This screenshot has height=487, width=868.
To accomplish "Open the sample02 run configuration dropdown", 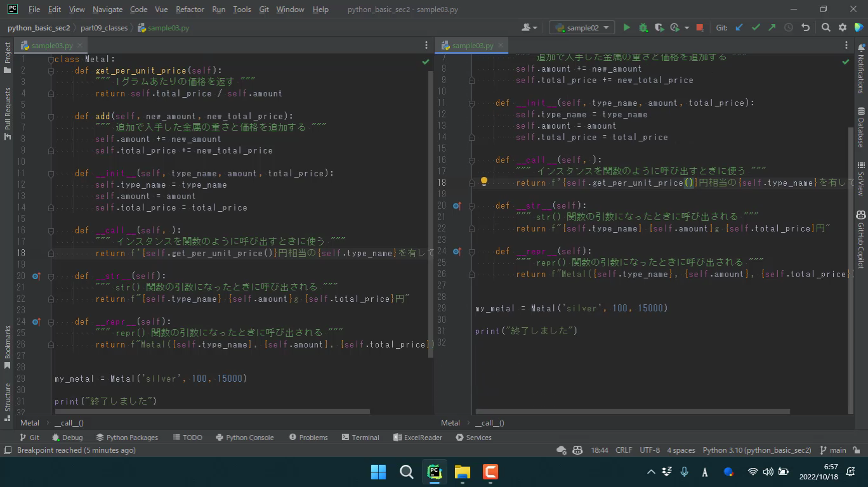I will 582,28.
